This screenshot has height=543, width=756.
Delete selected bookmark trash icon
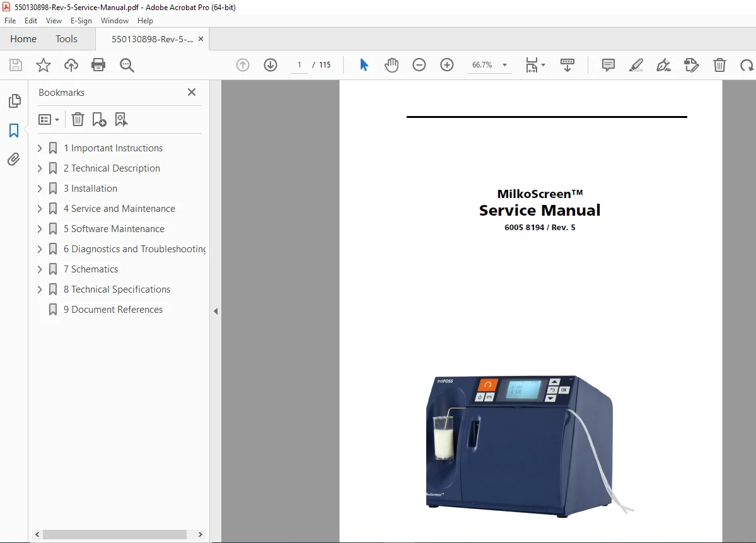[x=78, y=119]
